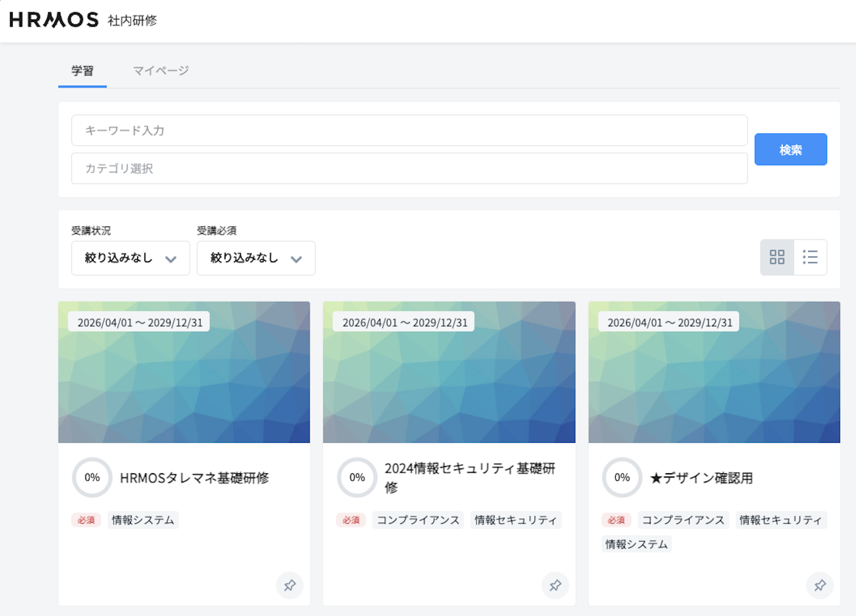Pin the 2024情報セキュリティ基礎研修 course
Image resolution: width=856 pixels, height=616 pixels.
pos(555,585)
